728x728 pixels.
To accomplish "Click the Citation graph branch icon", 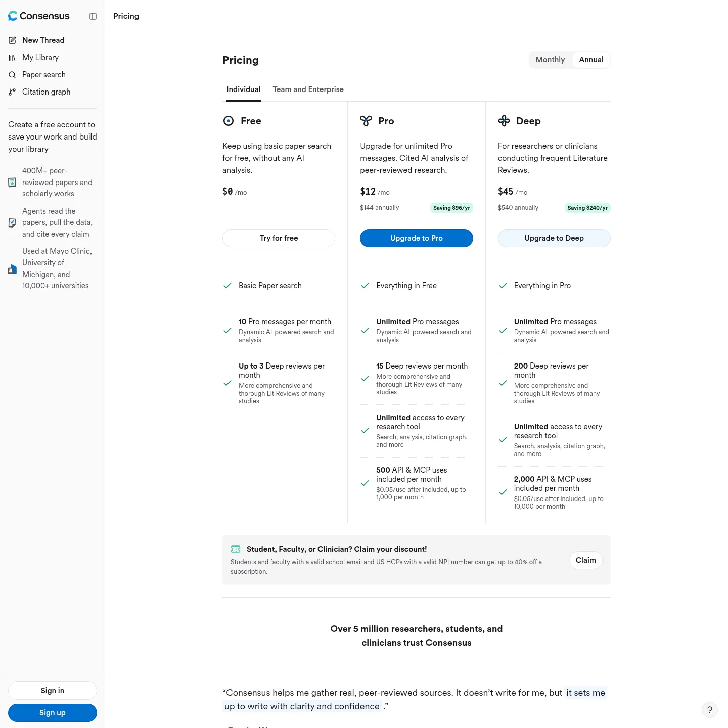I will pos(12,92).
